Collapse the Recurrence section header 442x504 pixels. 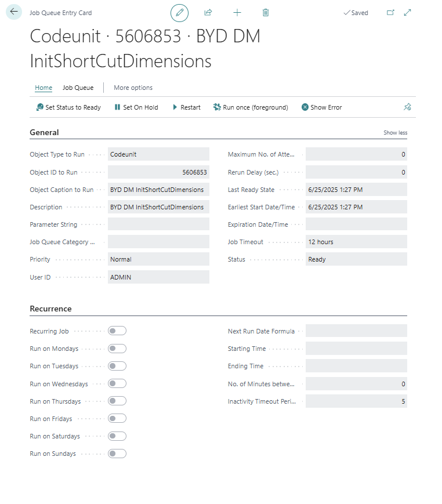point(50,309)
